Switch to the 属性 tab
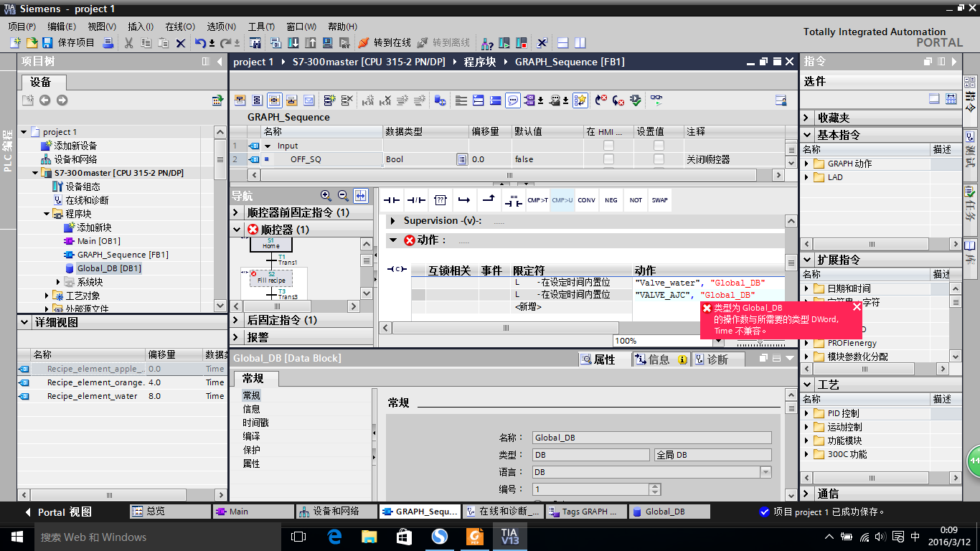 click(605, 359)
